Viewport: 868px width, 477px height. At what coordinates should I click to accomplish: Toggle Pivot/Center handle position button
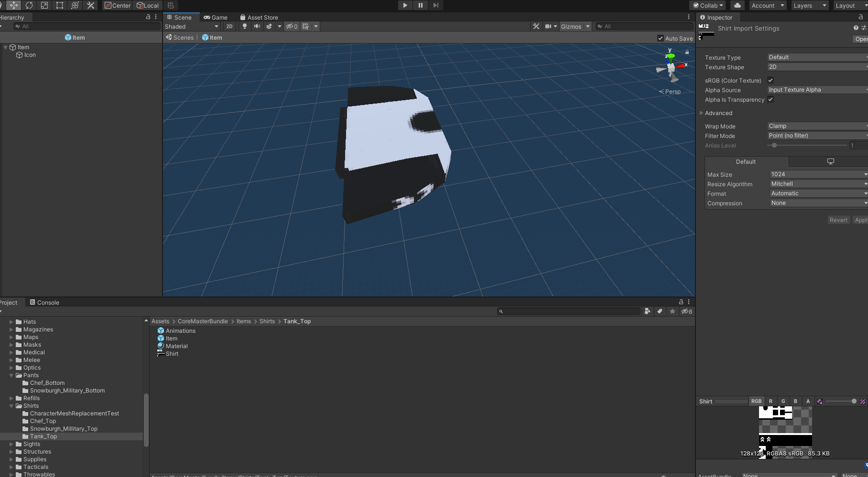(118, 5)
